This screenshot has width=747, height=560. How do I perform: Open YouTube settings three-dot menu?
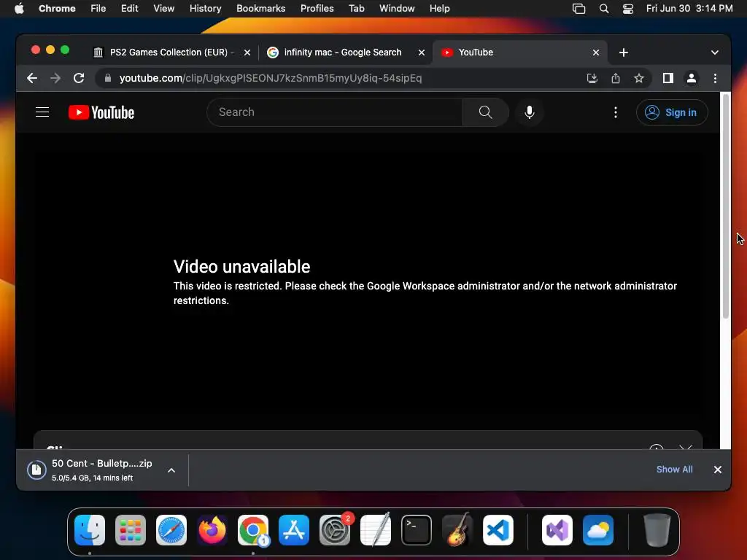pos(616,112)
